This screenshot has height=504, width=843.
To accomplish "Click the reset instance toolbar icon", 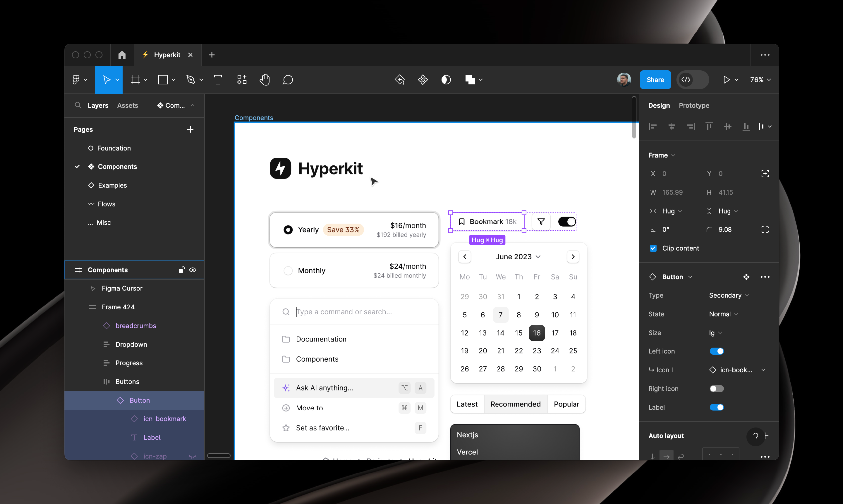I will [400, 80].
